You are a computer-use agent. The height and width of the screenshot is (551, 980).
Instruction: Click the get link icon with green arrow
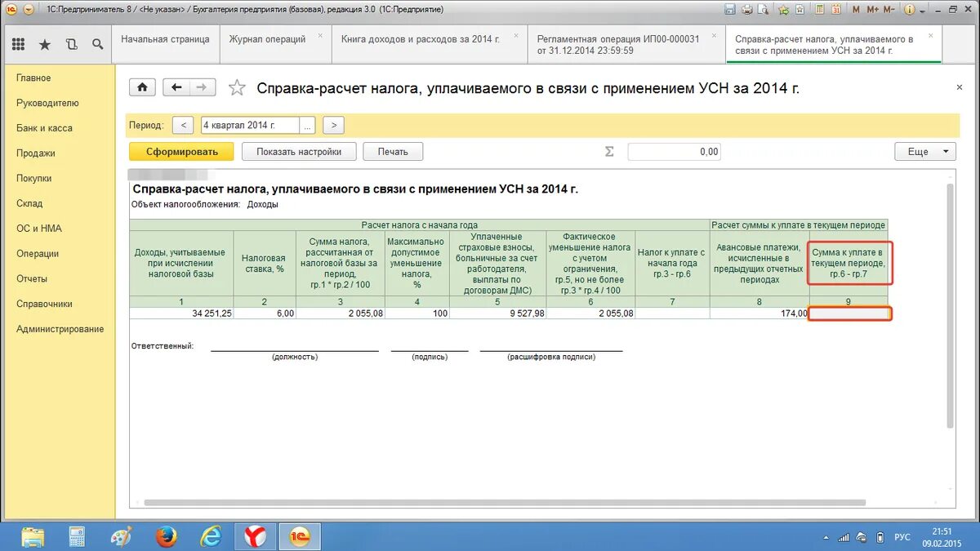click(784, 10)
